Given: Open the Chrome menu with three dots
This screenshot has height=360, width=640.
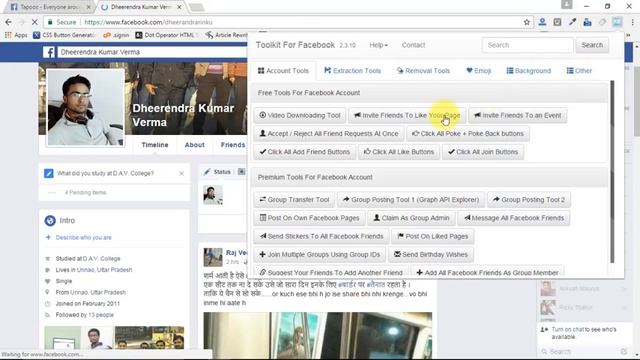Looking at the screenshot, I should [x=632, y=22].
